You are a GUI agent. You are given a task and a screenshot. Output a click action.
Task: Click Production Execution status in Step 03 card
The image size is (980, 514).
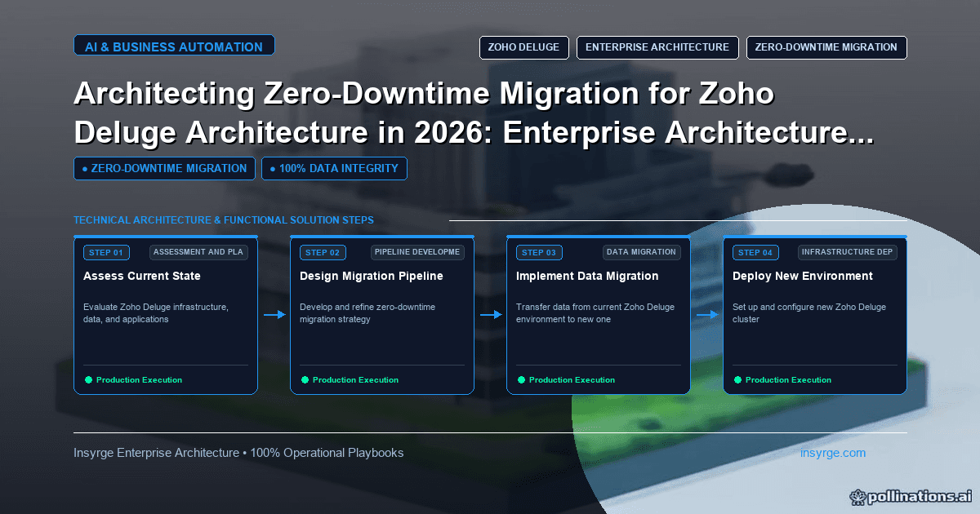pos(572,380)
